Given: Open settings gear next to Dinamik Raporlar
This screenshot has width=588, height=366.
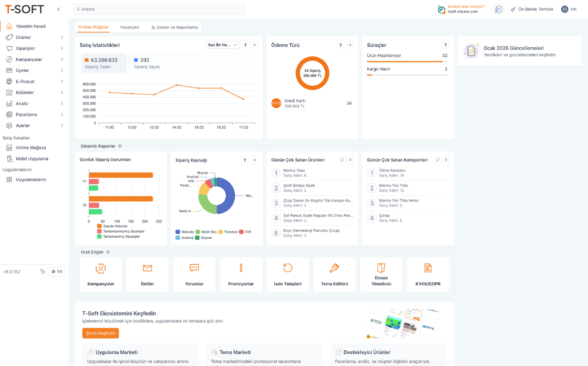Looking at the screenshot, I should tap(120, 146).
